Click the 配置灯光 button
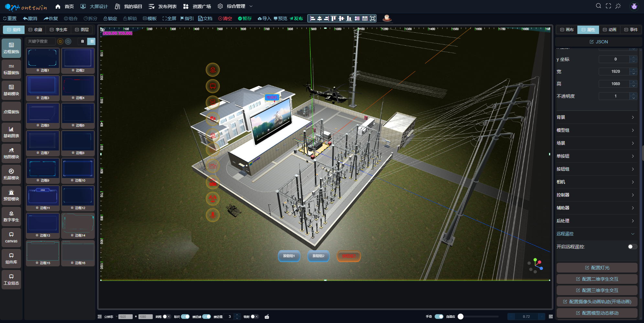 point(597,268)
